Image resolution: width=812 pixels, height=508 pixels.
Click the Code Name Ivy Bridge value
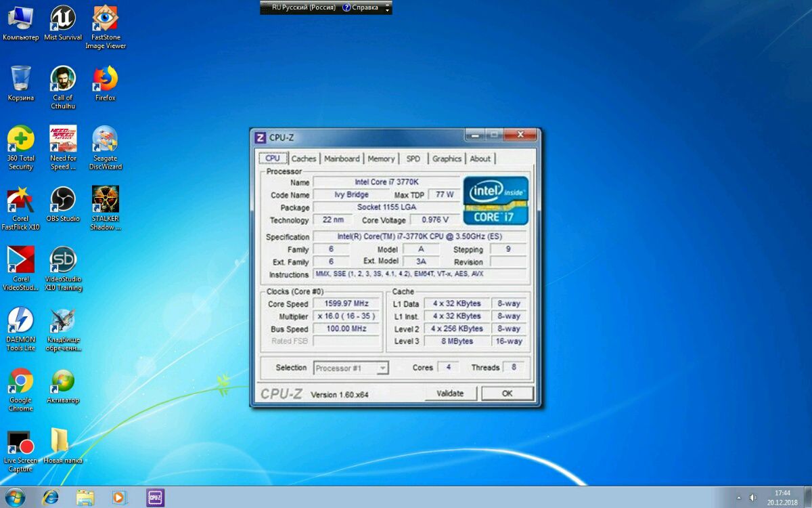click(352, 194)
